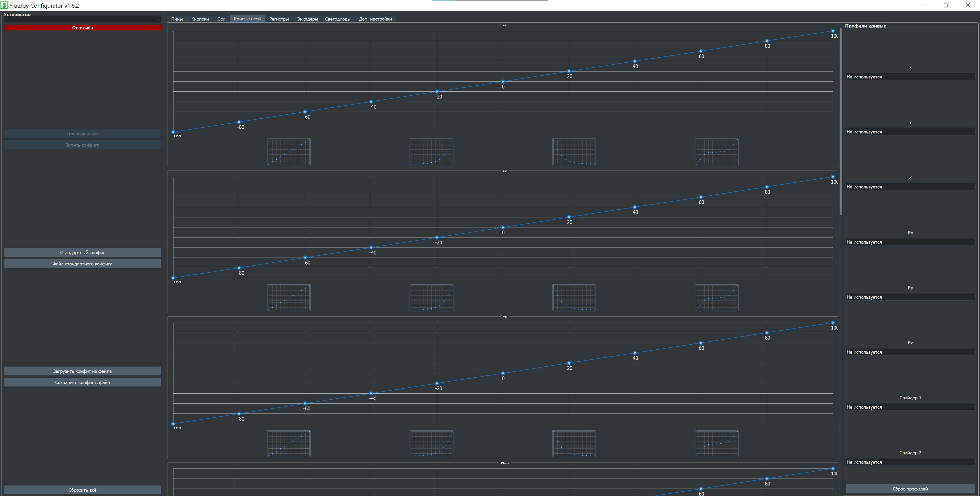Click the Чтение конфига button
980x496 pixels.
(x=83, y=133)
